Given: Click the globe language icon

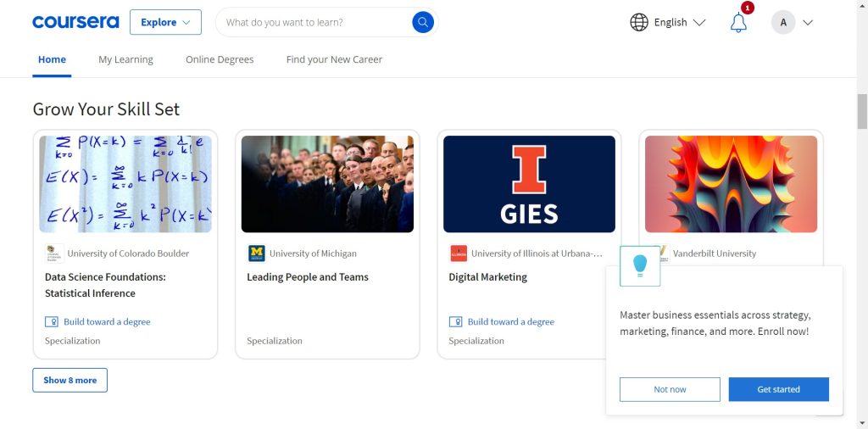Looking at the screenshot, I should (639, 22).
